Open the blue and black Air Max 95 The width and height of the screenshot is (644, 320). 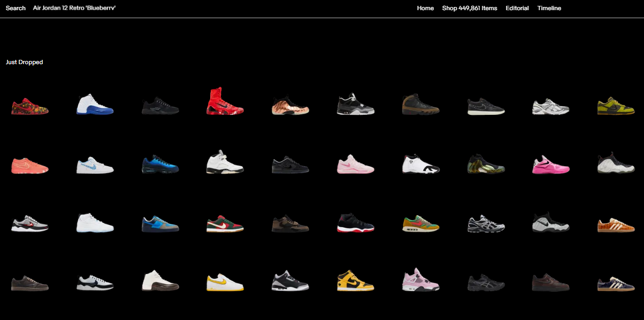click(x=160, y=165)
